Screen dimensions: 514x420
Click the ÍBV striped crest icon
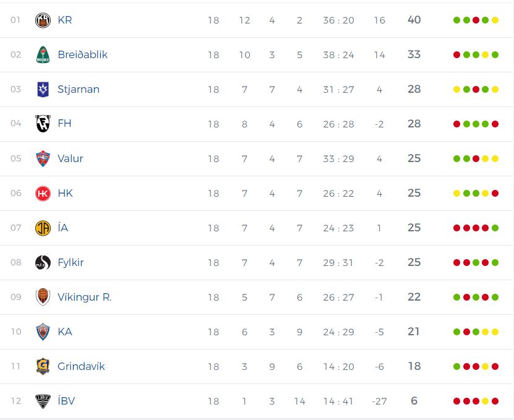(43, 401)
